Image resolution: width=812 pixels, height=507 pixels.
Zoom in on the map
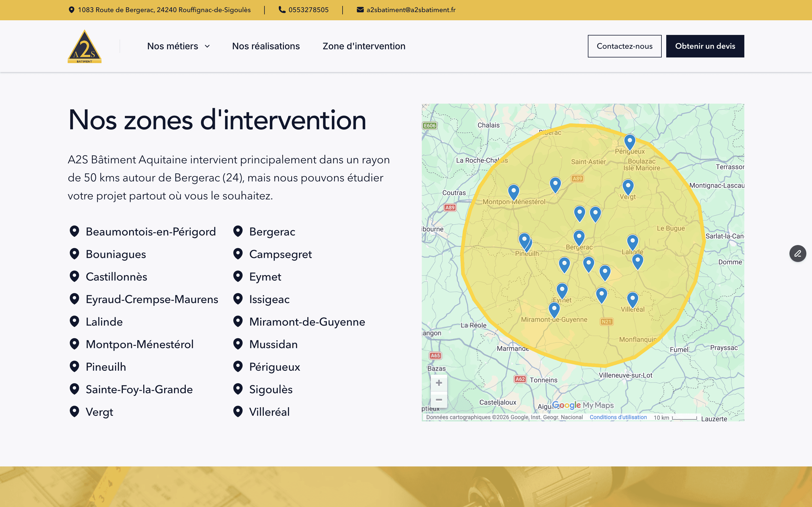pos(438,383)
